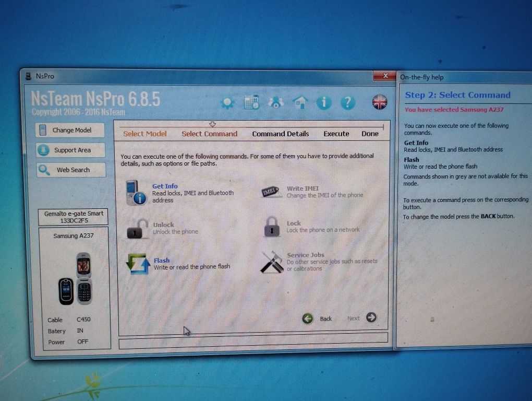Click the Next arrow icon
This screenshot has width=532, height=401.
tap(371, 317)
